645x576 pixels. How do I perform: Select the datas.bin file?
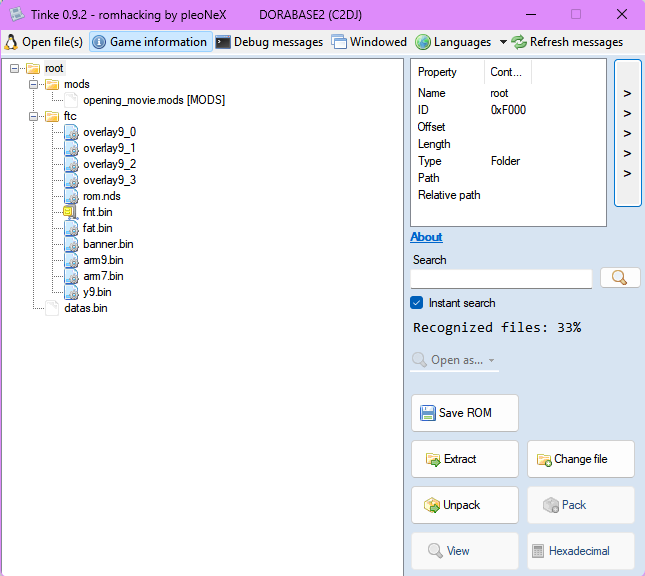pyautogui.click(x=86, y=308)
